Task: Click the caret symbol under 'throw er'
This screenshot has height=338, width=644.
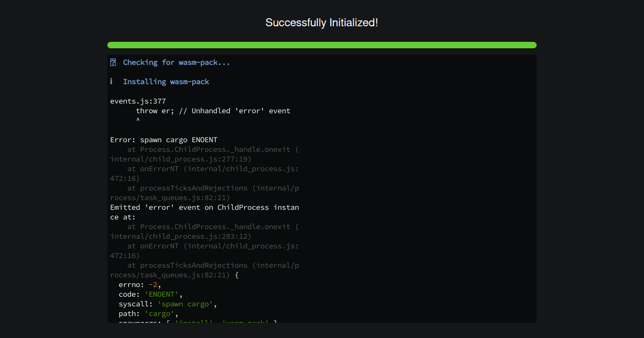Action: click(x=138, y=120)
